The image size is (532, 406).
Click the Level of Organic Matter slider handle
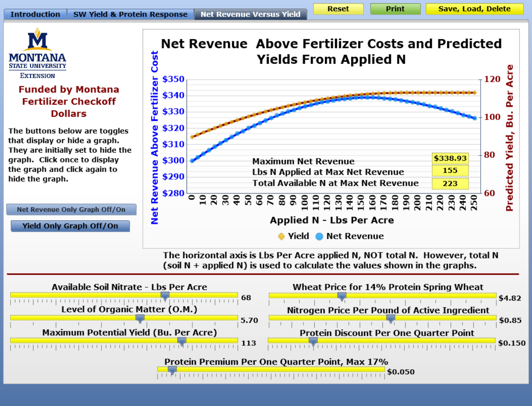pos(140,319)
